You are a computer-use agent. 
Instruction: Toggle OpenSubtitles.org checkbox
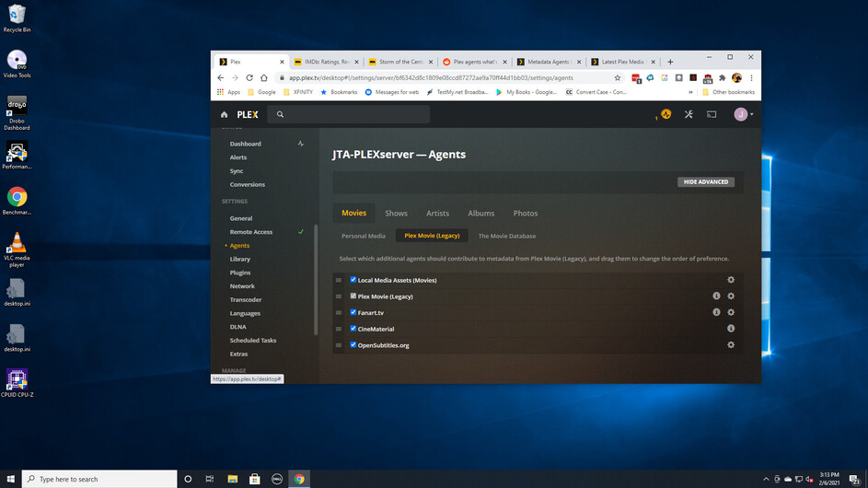coord(353,344)
